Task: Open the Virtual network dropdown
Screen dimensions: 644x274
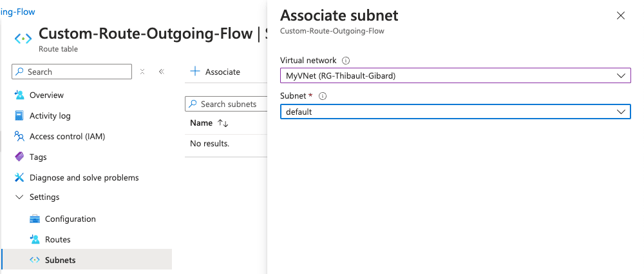Action: click(455, 75)
